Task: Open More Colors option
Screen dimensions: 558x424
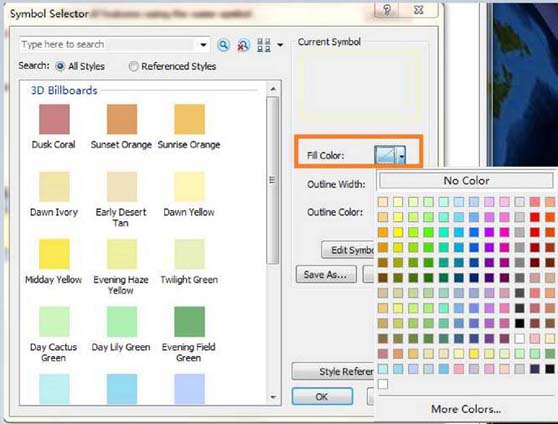Action: pyautogui.click(x=466, y=409)
